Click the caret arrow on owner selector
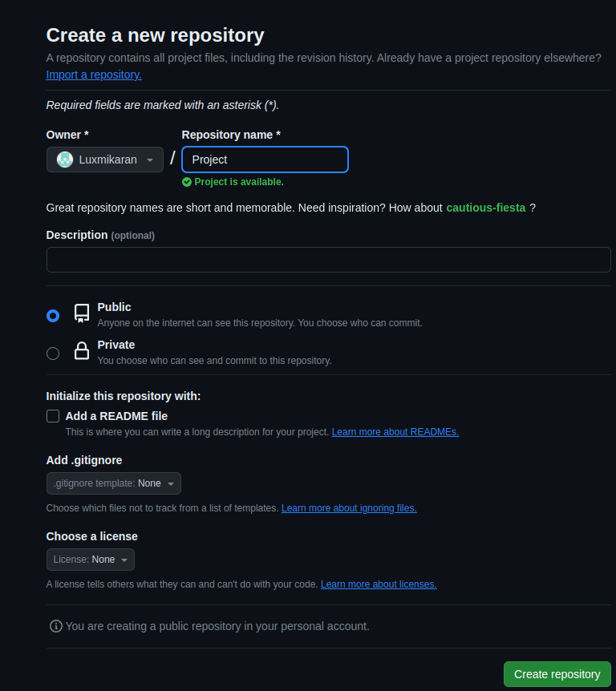This screenshot has width=616, height=691. tap(151, 159)
